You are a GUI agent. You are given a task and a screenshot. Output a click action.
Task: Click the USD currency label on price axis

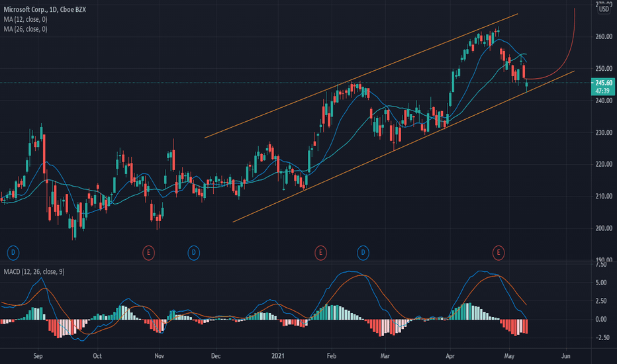click(604, 9)
